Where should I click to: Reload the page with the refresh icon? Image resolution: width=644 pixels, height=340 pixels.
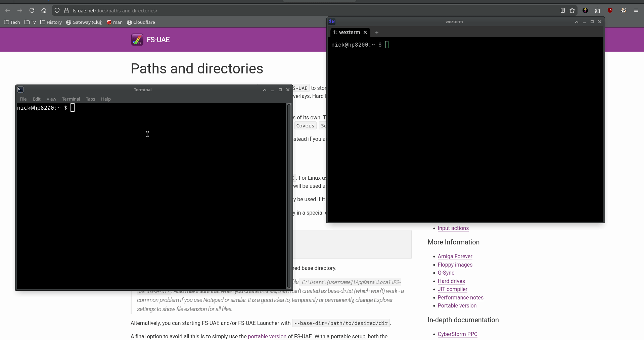pyautogui.click(x=32, y=10)
